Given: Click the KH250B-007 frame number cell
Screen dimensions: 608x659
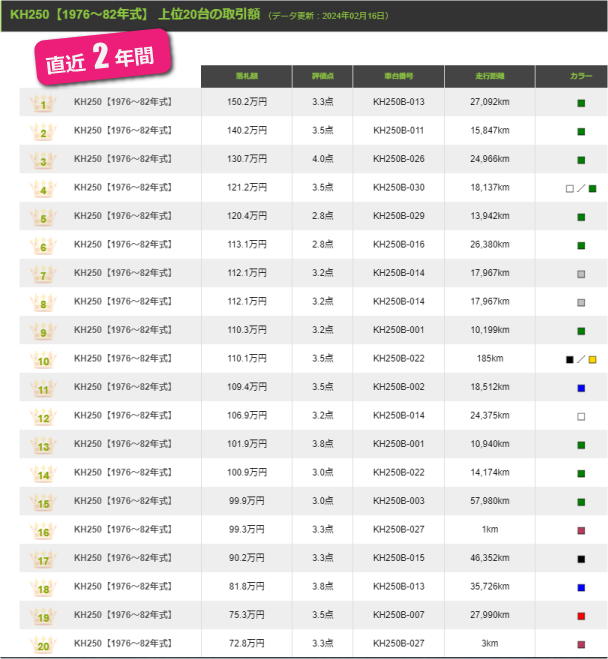Looking at the screenshot, I should (x=398, y=616).
